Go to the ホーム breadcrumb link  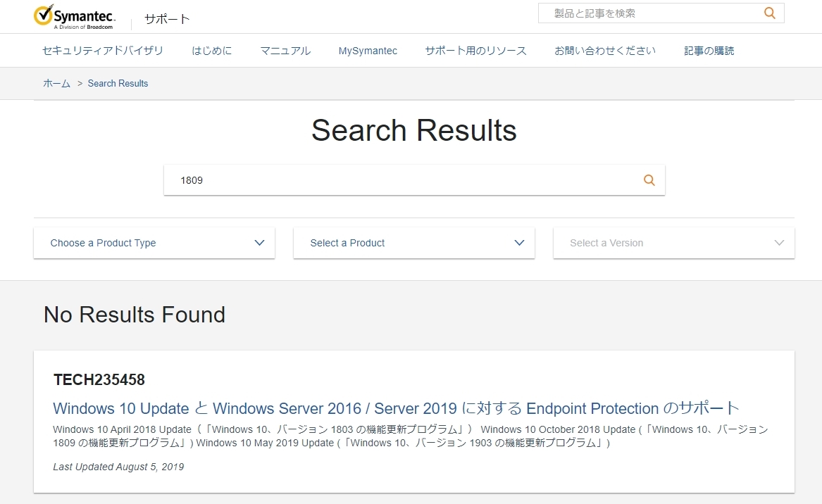[56, 83]
